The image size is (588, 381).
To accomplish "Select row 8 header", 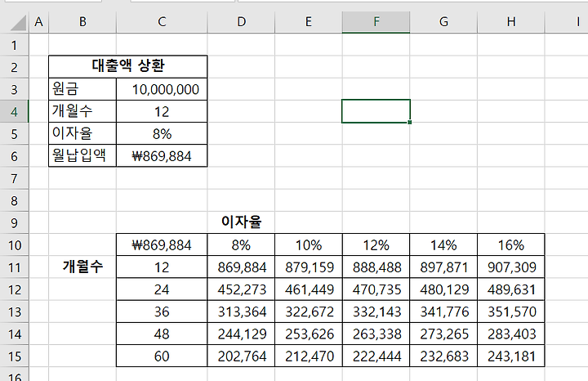I will click(x=14, y=200).
